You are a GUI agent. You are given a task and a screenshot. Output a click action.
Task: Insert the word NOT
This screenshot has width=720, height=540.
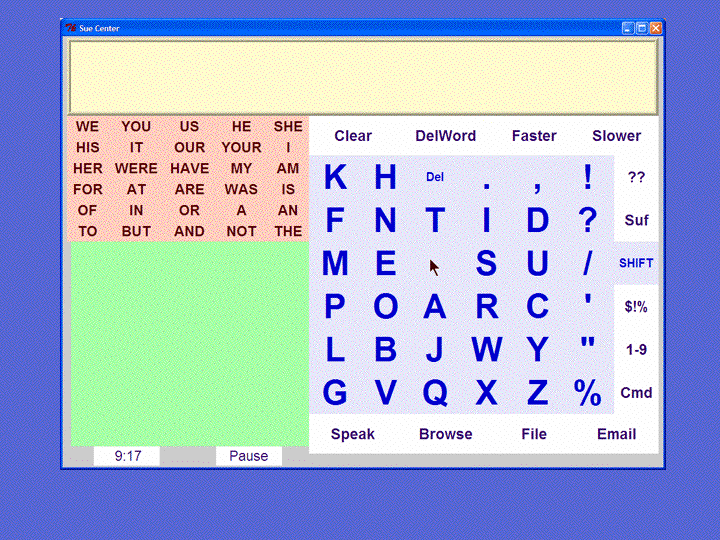coord(241,231)
